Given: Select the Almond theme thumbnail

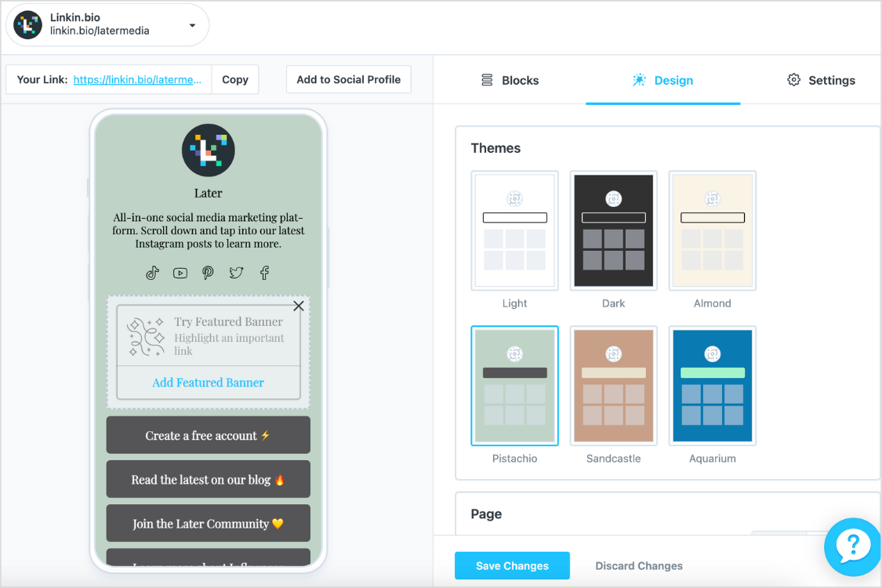Looking at the screenshot, I should 713,230.
